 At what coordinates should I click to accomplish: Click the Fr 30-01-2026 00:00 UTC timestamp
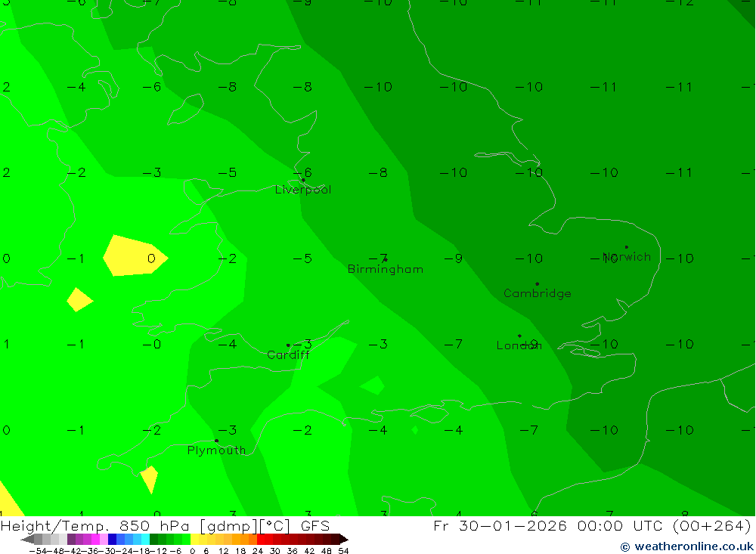[592, 525]
